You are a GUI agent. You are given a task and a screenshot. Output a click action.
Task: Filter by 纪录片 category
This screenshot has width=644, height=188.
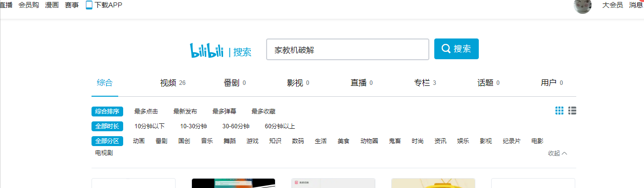511,141
